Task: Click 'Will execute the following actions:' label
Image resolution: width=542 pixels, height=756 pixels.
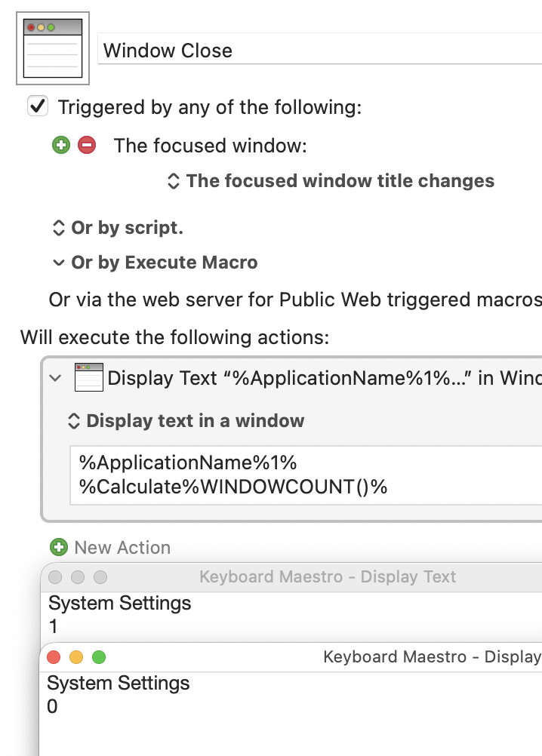Action: (174, 337)
